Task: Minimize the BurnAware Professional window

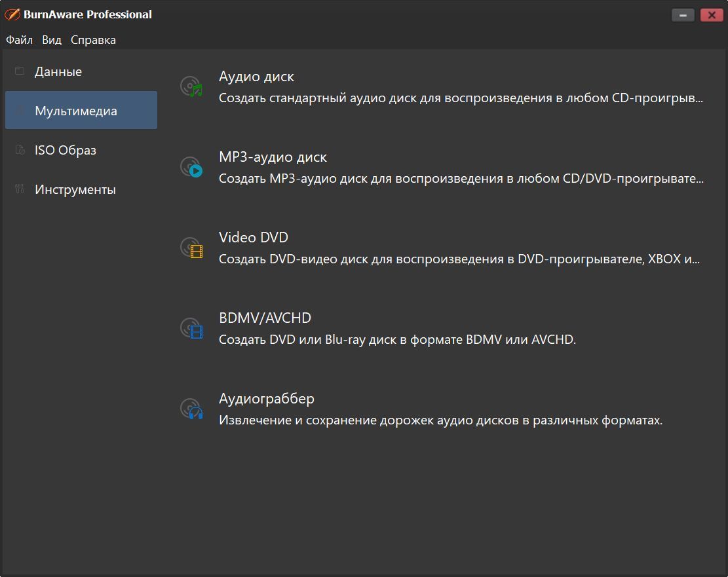Action: click(x=683, y=15)
